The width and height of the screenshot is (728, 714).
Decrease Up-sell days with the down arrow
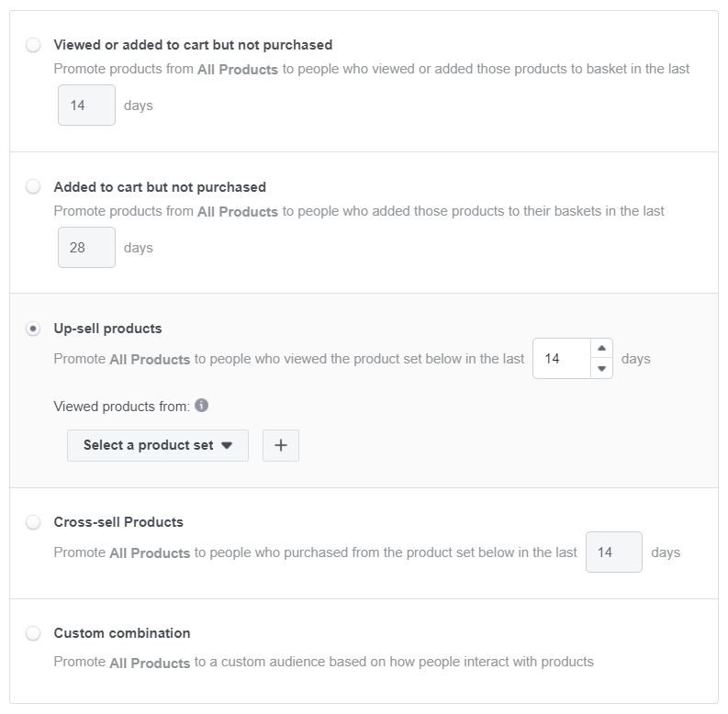point(601,369)
